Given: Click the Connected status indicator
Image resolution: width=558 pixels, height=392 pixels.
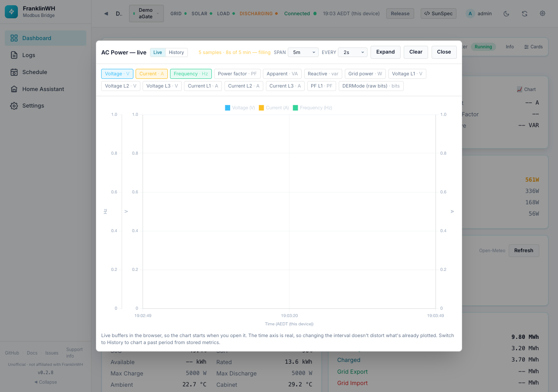Looking at the screenshot, I should click(x=300, y=14).
